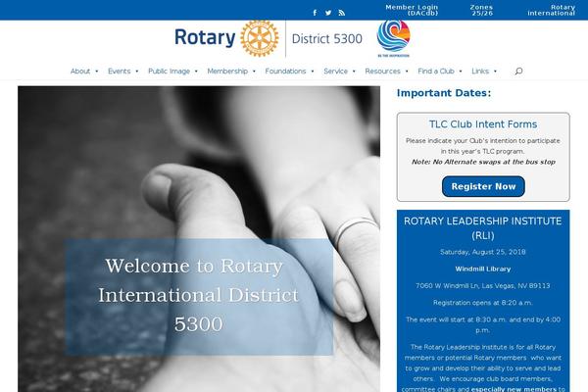Open the RSS feed icon
588x392 pixels.
341,13
